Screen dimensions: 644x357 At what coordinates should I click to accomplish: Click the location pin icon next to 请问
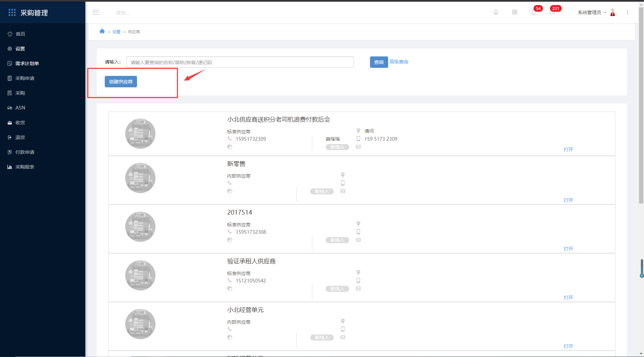click(x=358, y=131)
